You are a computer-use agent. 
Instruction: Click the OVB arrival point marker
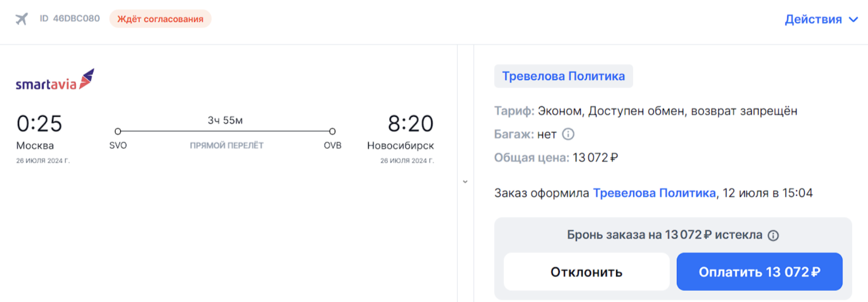point(332,131)
